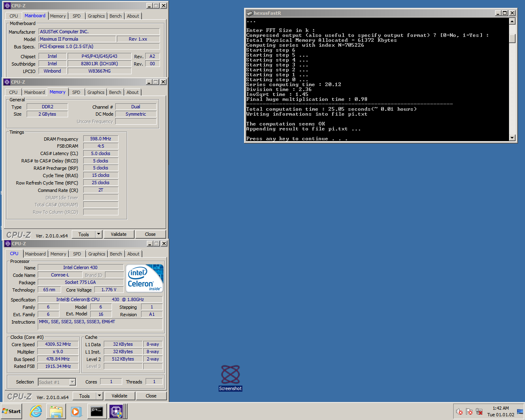This screenshot has height=420, width=525.
Task: Click the W83667HG LPCIO field
Action: [99, 71]
